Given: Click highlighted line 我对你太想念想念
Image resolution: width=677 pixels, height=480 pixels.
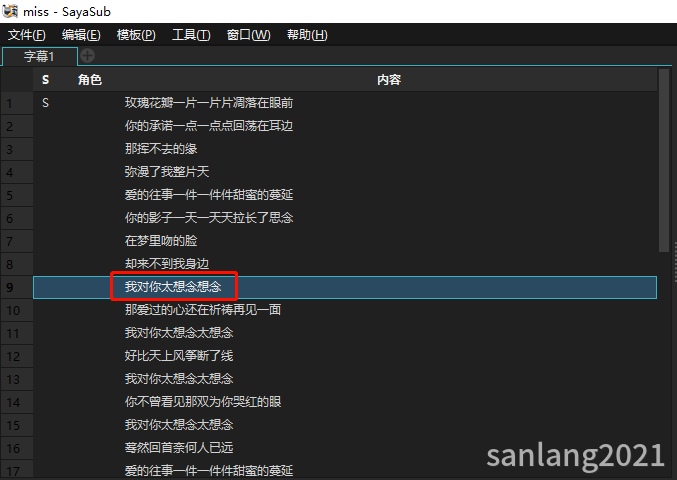Looking at the screenshot, I should tap(173, 287).
